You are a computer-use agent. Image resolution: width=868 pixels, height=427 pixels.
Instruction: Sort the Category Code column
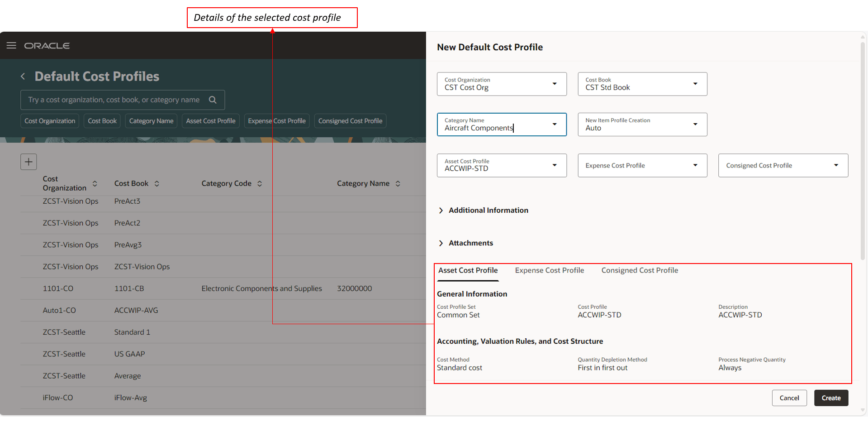tap(260, 183)
